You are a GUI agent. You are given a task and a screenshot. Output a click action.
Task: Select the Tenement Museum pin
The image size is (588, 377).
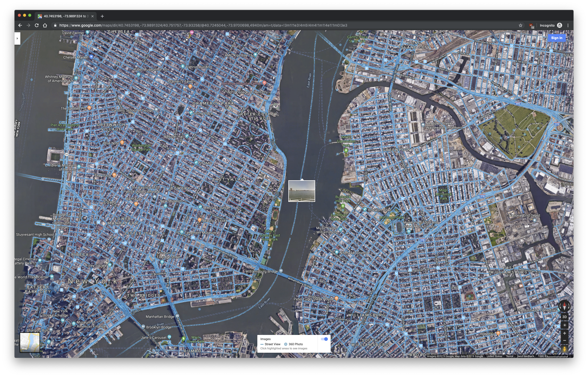pos(182,232)
